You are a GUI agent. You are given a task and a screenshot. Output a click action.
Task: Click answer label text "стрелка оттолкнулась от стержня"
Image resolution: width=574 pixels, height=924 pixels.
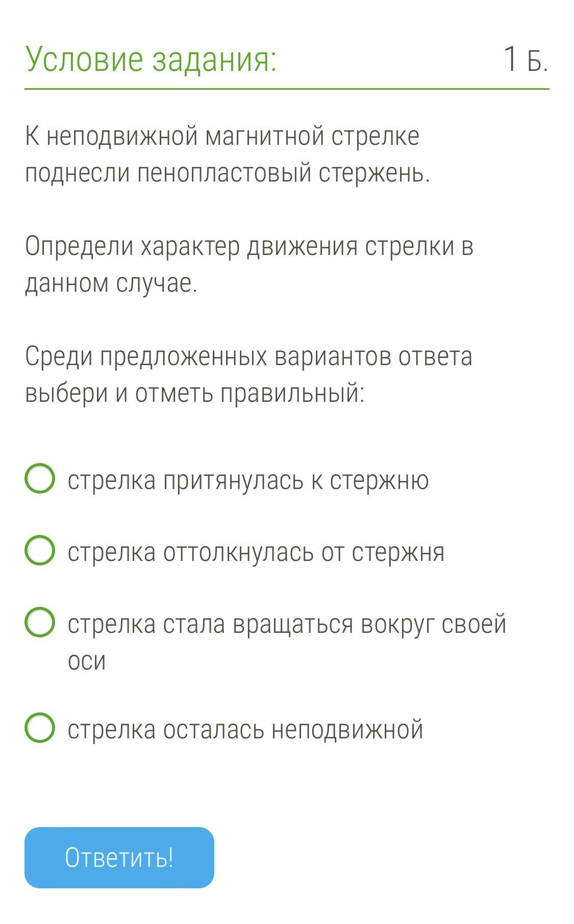point(256,552)
